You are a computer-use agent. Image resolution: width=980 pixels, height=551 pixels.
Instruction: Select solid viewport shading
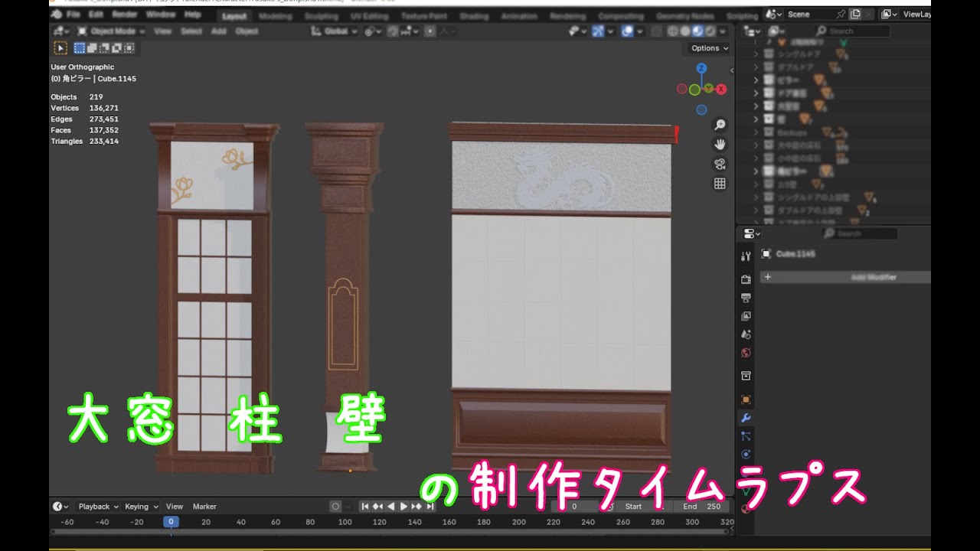685,31
